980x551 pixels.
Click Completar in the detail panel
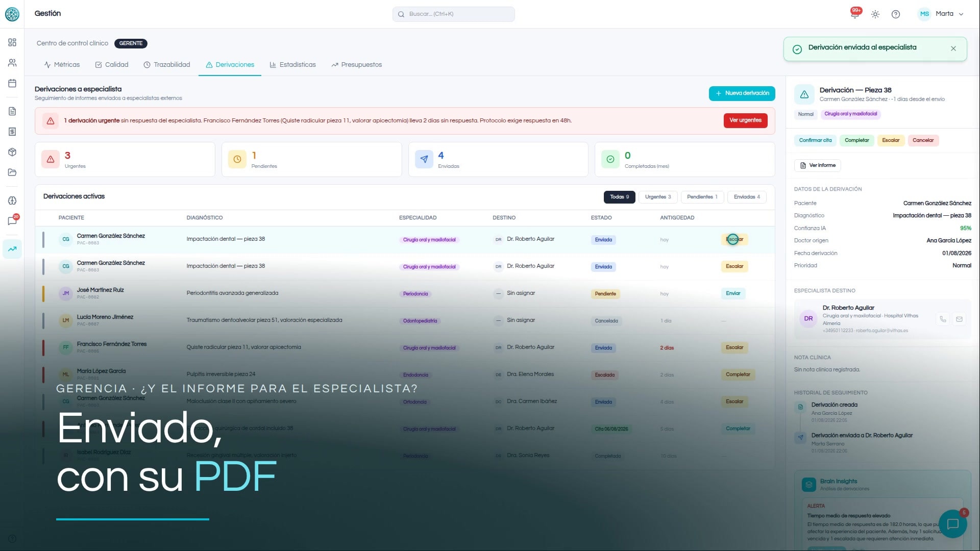[856, 140]
